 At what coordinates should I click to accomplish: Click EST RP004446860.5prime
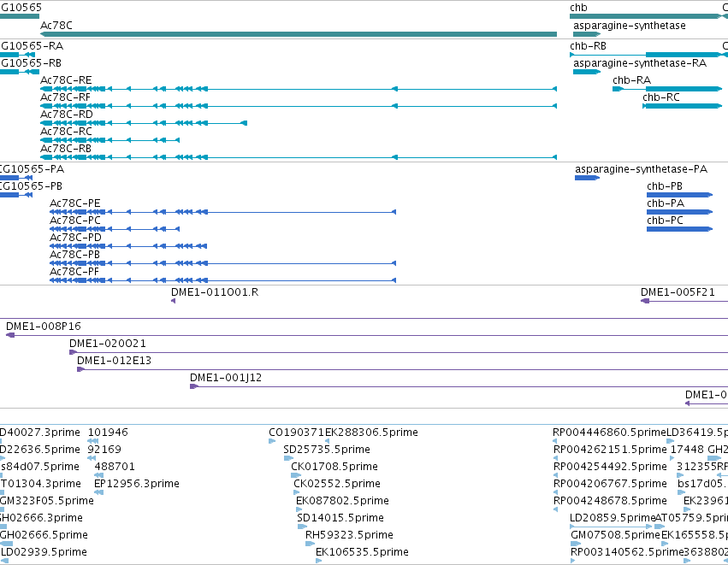point(555,441)
